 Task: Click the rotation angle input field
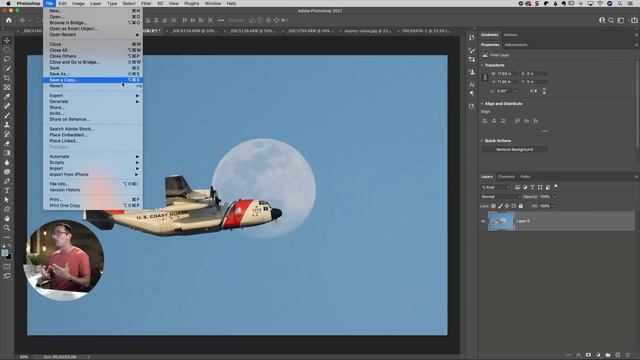pos(505,91)
